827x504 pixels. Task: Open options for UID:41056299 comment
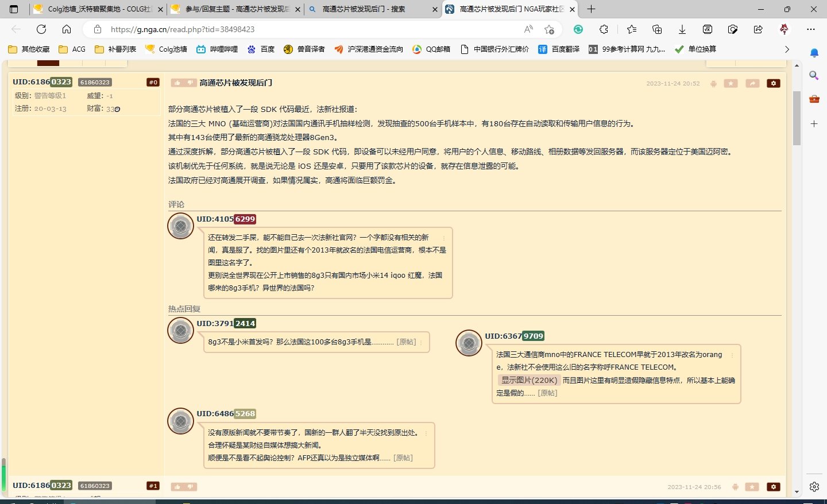click(x=444, y=237)
